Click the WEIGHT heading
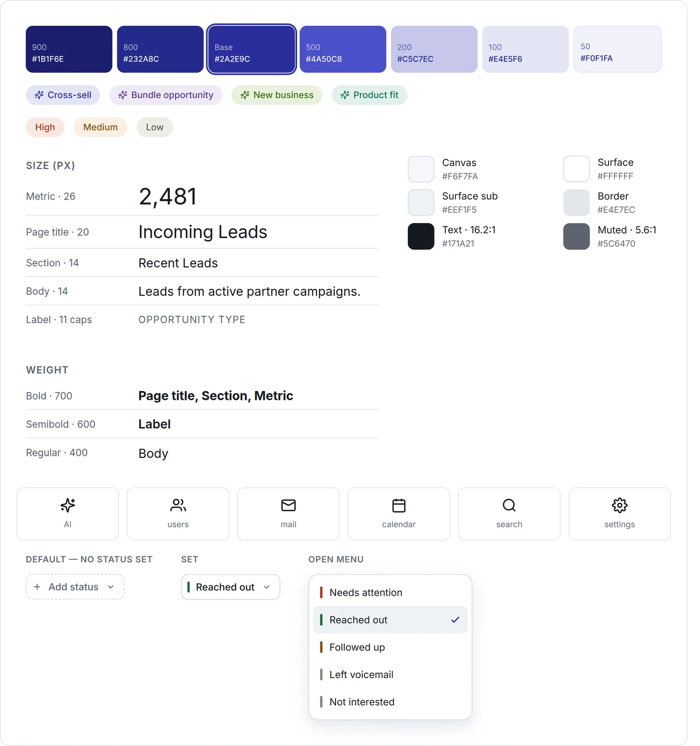 [47, 370]
